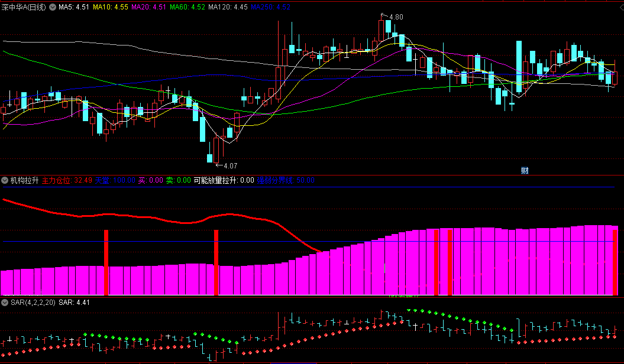The height and width of the screenshot is (364, 624).
Task: Click the 4.80 high price marker
Action: [x=396, y=17]
